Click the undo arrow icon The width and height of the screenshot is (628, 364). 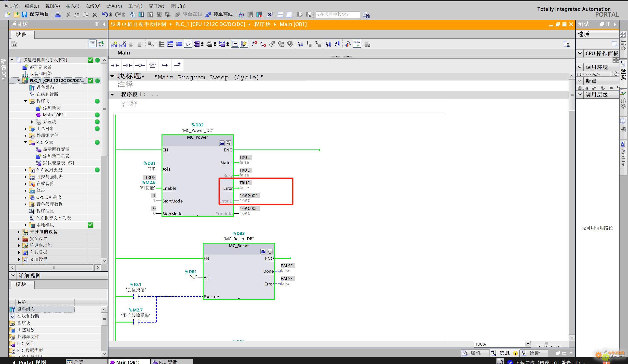pos(105,15)
